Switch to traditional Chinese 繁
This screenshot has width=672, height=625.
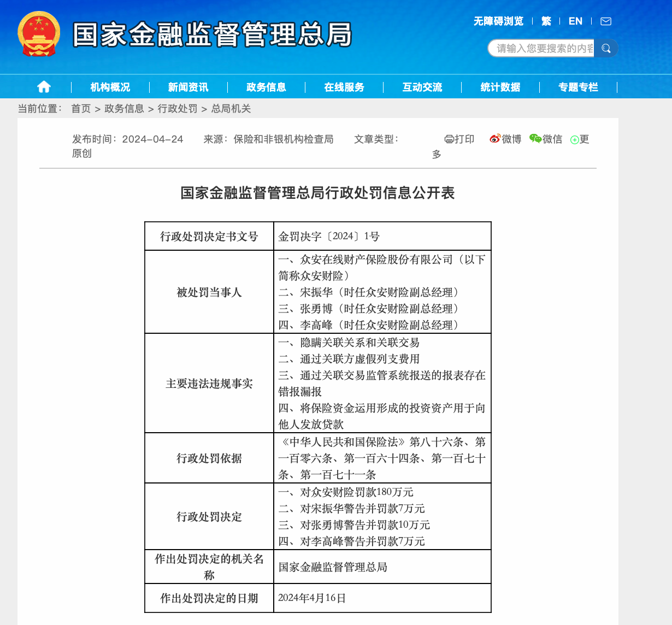546,21
